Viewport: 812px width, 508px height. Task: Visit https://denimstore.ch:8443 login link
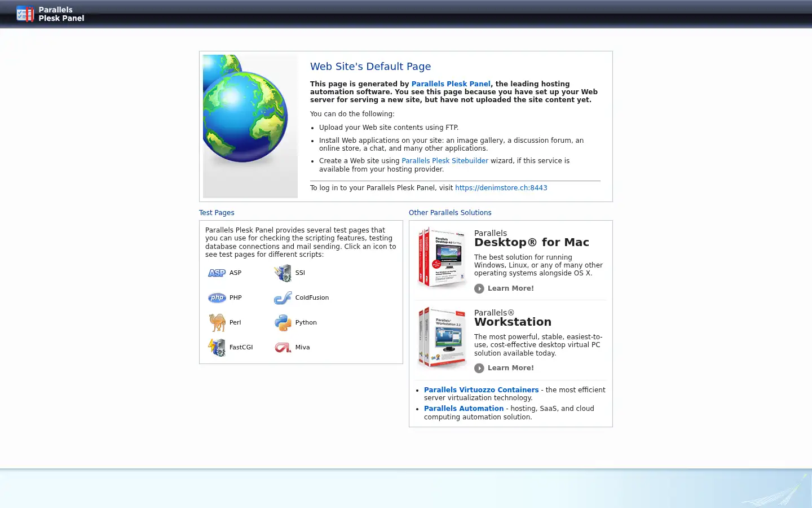click(501, 188)
